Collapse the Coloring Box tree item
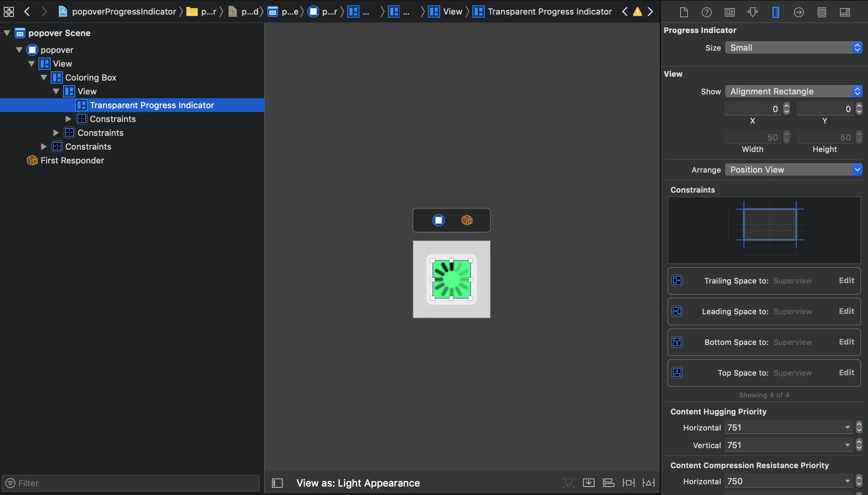868x495 pixels. pyautogui.click(x=44, y=78)
